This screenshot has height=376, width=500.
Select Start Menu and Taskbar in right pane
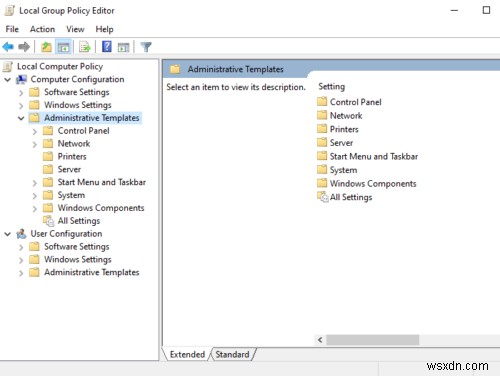point(374,156)
